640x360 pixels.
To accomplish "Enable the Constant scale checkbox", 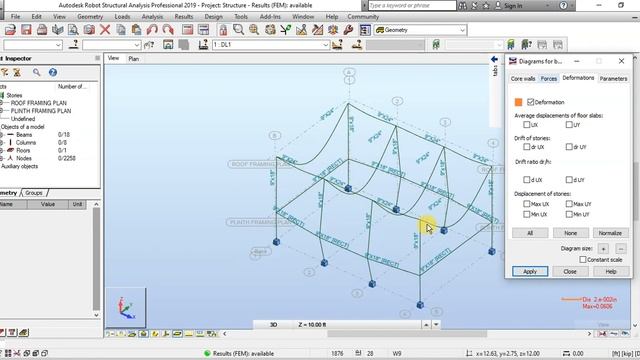I will 583,259.
